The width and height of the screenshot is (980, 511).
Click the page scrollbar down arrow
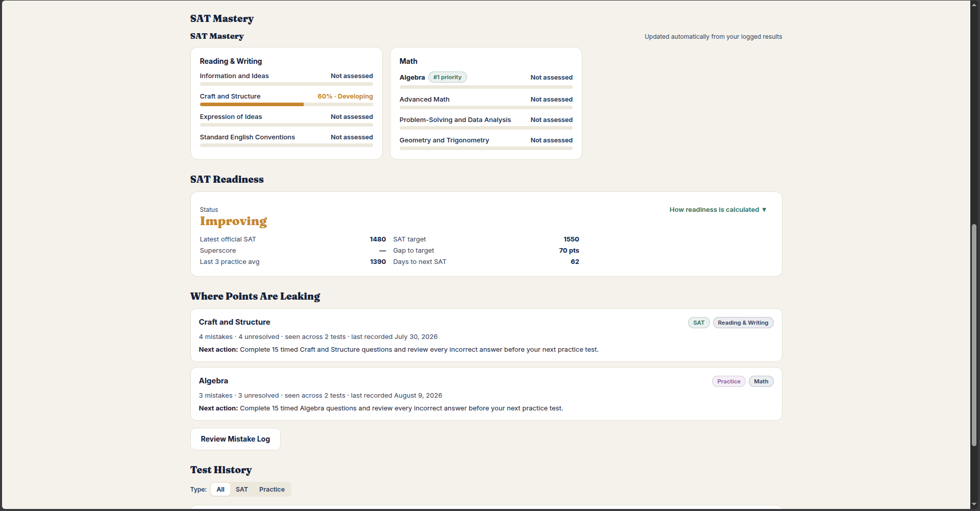(x=974, y=505)
